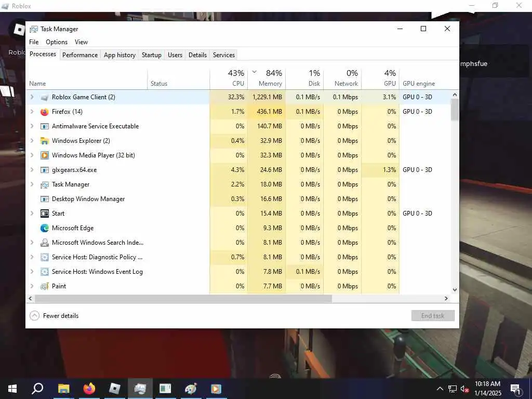This screenshot has height=399, width=532.
Task: Click the horizontal scrollbar thumb
Action: (183, 299)
